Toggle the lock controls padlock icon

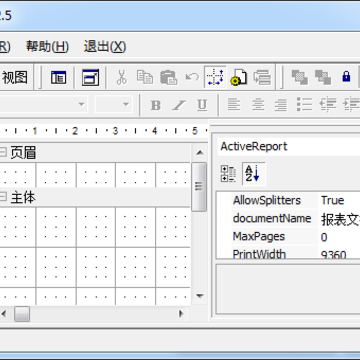(346, 77)
